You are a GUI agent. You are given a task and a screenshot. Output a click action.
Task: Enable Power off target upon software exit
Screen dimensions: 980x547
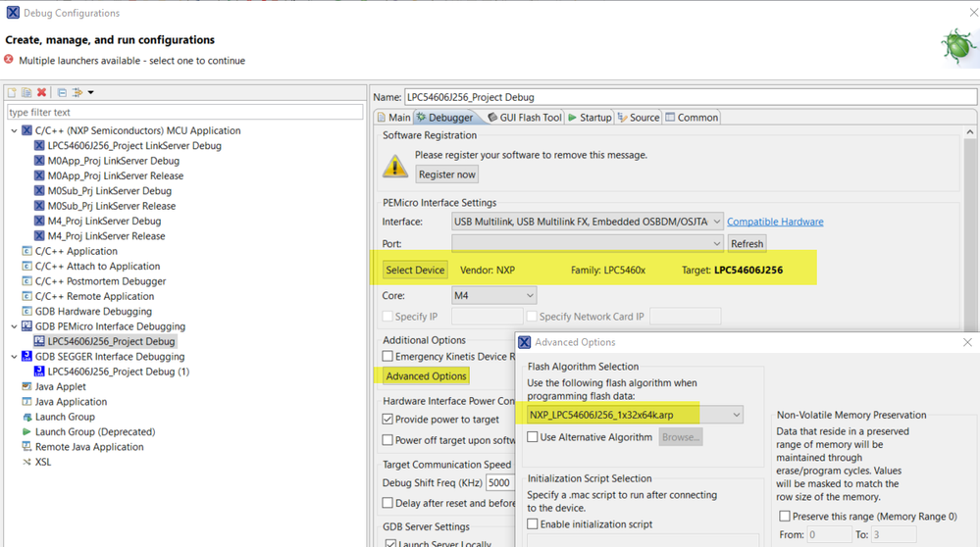[388, 440]
